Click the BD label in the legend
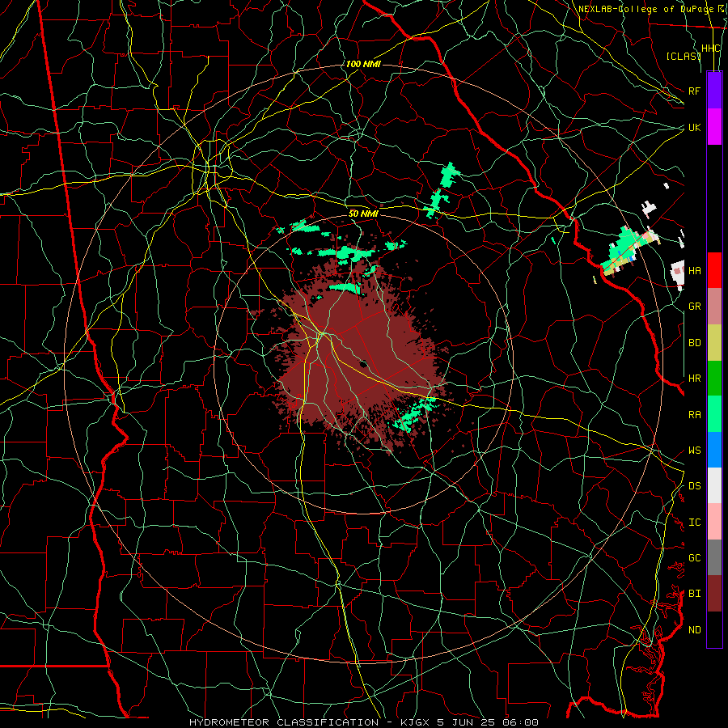Image resolution: width=728 pixels, height=728 pixels. click(x=694, y=343)
